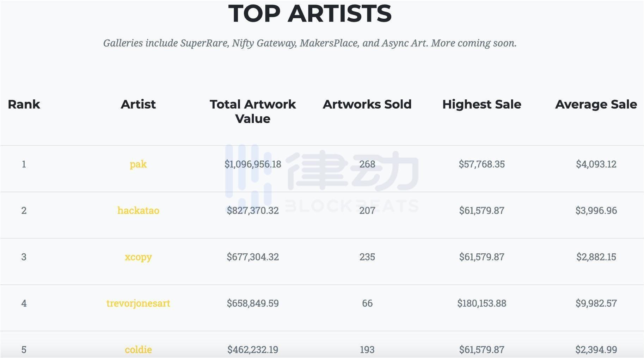The image size is (644, 358).
Task: Sort the table by Artist column header
Action: (x=138, y=104)
